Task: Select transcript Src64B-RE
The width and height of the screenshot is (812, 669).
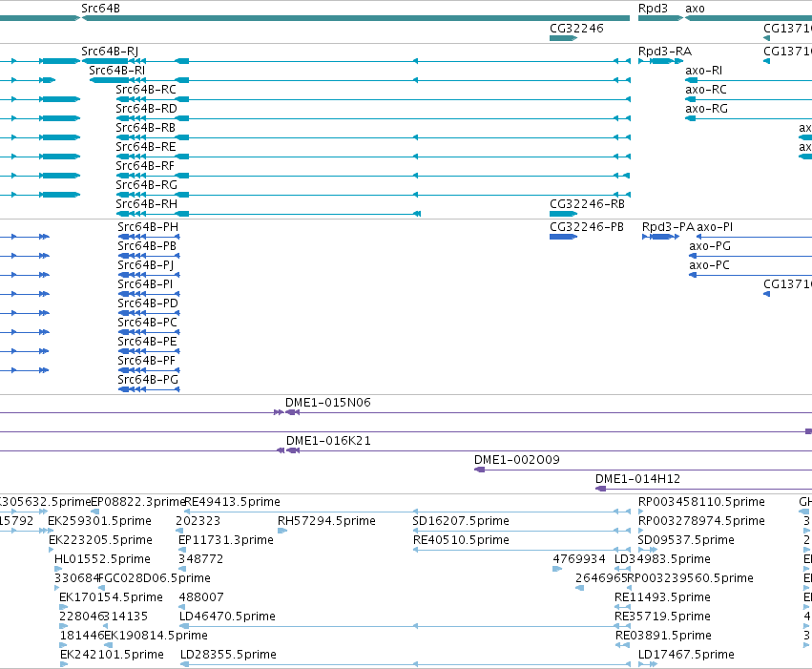Action: pos(373,157)
